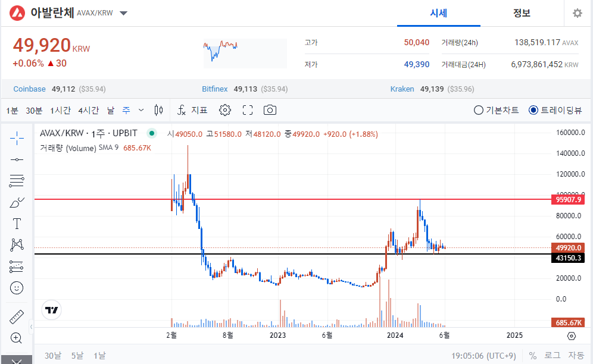Toggle the 자동 auto scale
The image size is (593, 364).
click(576, 355)
